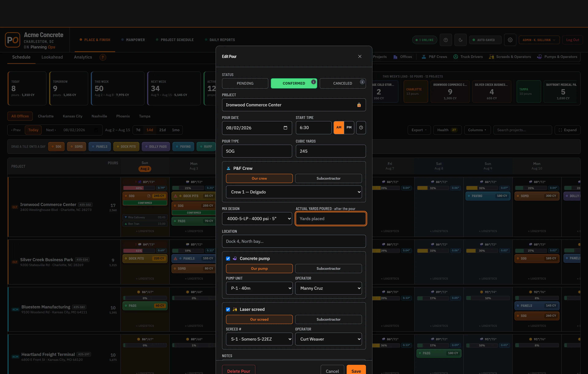This screenshot has width=588, height=374.
Task: Open the Admin K. Sullivan user menu
Action: click(539, 40)
